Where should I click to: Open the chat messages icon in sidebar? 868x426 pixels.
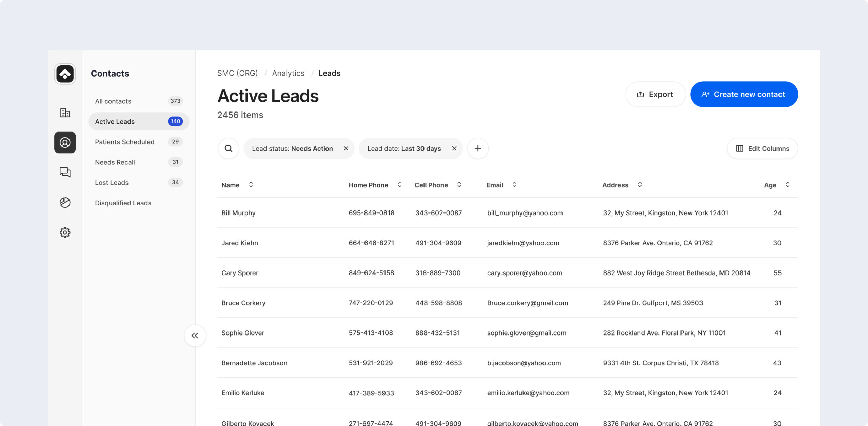tap(65, 172)
